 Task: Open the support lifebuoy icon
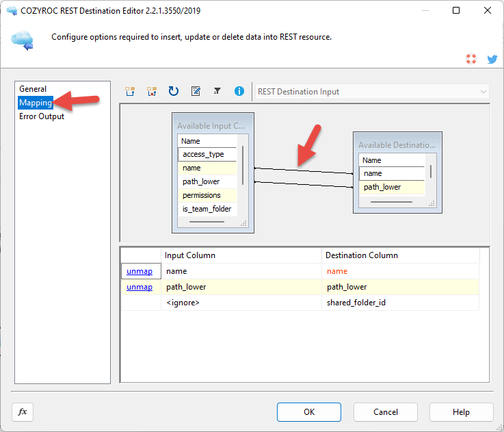(471, 59)
